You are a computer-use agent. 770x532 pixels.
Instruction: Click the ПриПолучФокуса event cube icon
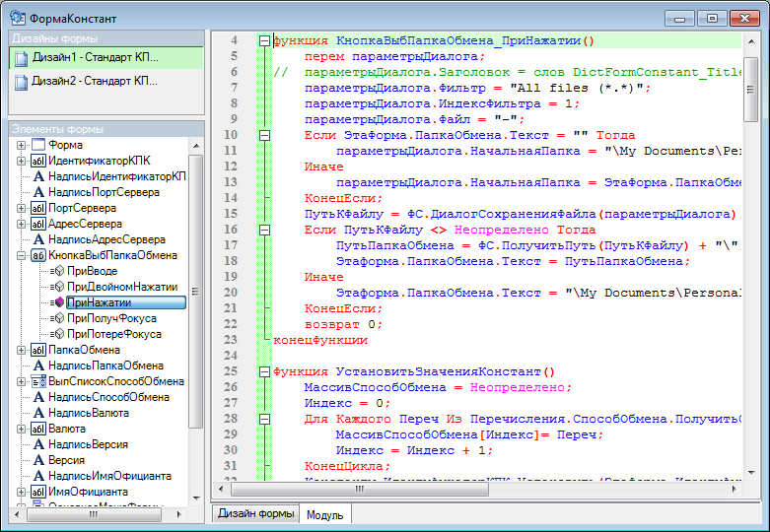pyautogui.click(x=59, y=318)
